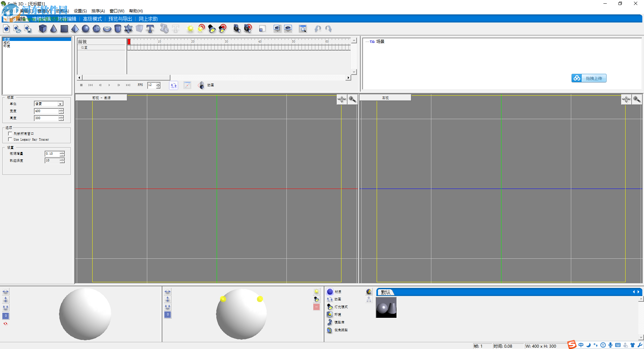Select the 默认 material thumbnail preview
Viewport: 644px width, 349px height.
coord(386,307)
